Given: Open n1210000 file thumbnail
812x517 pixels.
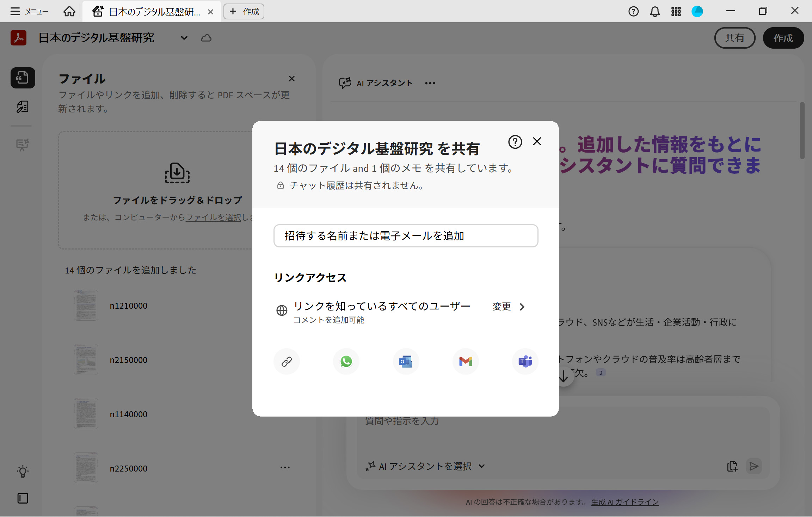Looking at the screenshot, I should [86, 305].
